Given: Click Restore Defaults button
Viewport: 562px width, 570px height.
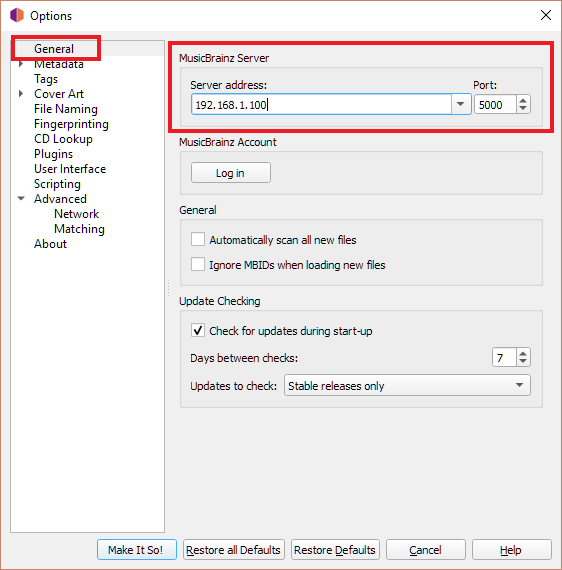Looking at the screenshot, I should (335, 550).
